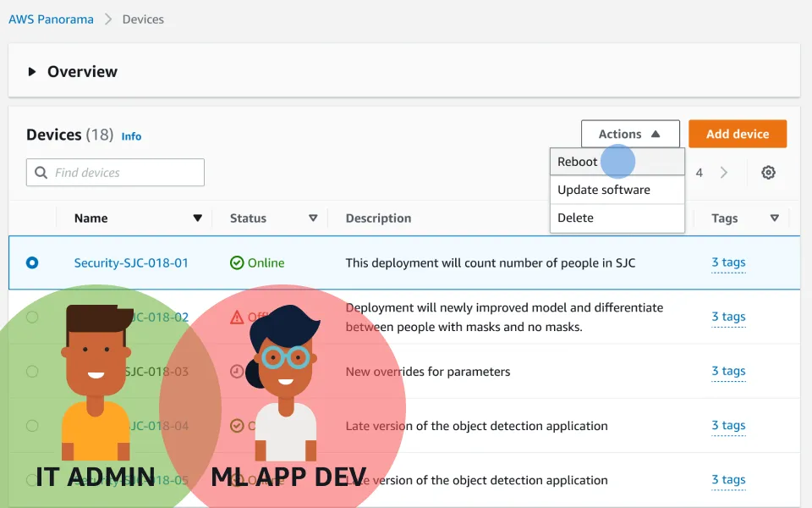The width and height of the screenshot is (812, 508).
Task: Click the Name column header label
Action: (91, 218)
